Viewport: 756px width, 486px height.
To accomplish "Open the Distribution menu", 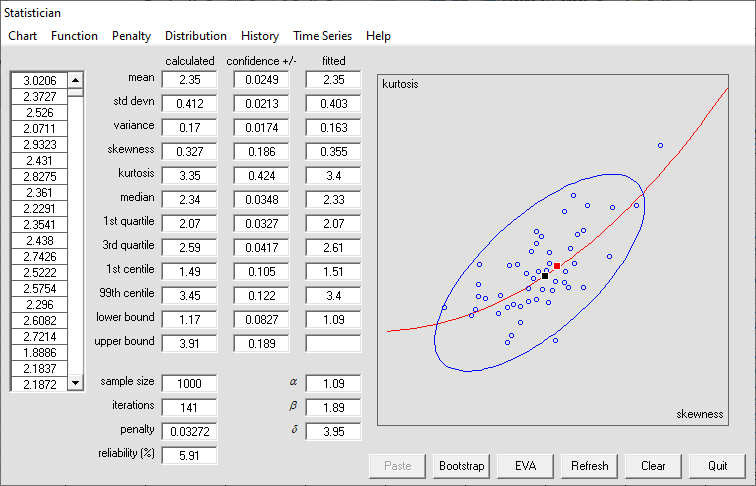I will [x=196, y=36].
